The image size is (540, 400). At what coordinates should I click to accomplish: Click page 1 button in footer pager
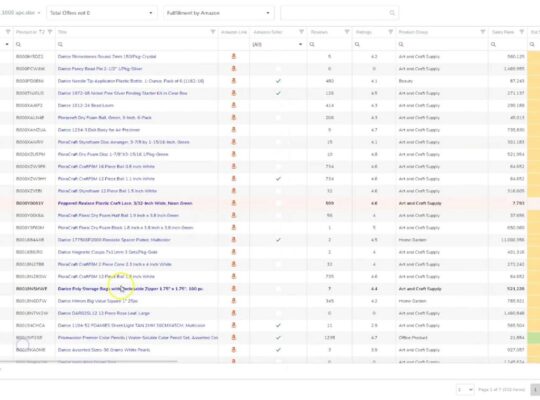[x=536, y=390]
